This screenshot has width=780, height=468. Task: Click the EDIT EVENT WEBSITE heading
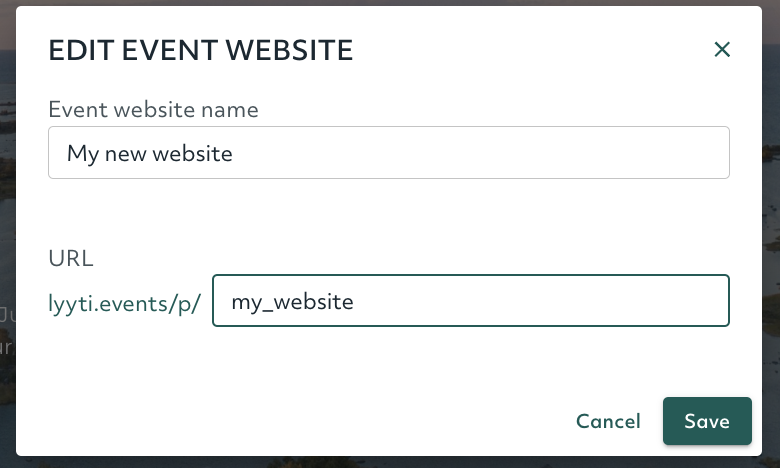(200, 50)
